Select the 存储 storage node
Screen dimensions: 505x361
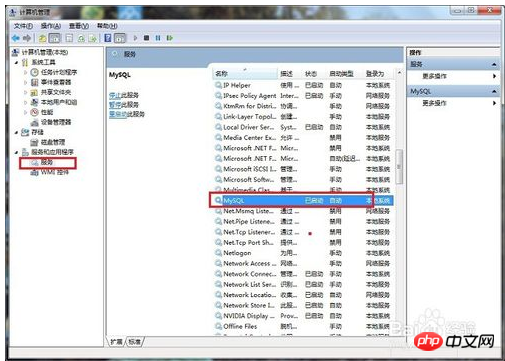click(32, 132)
